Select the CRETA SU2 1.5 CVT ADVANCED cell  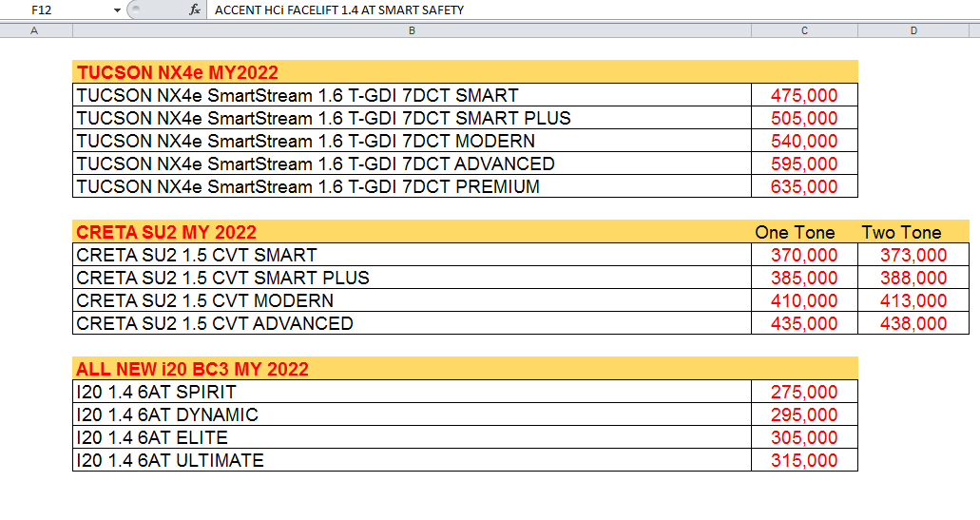coord(412,323)
